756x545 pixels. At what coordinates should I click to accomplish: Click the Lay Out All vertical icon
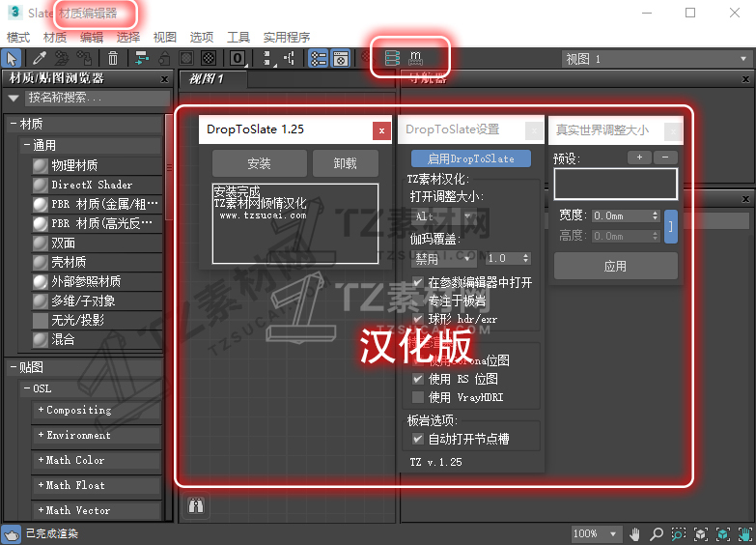pos(267,58)
